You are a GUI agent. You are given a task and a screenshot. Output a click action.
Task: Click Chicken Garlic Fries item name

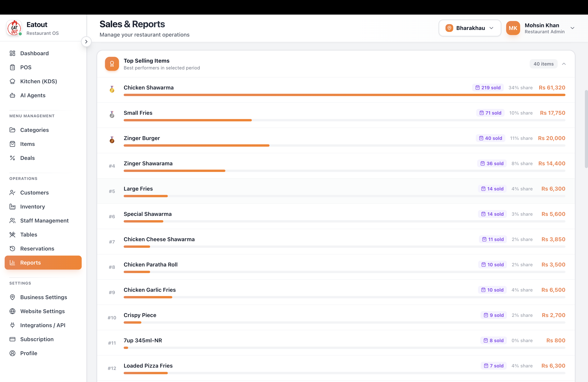coord(150,290)
